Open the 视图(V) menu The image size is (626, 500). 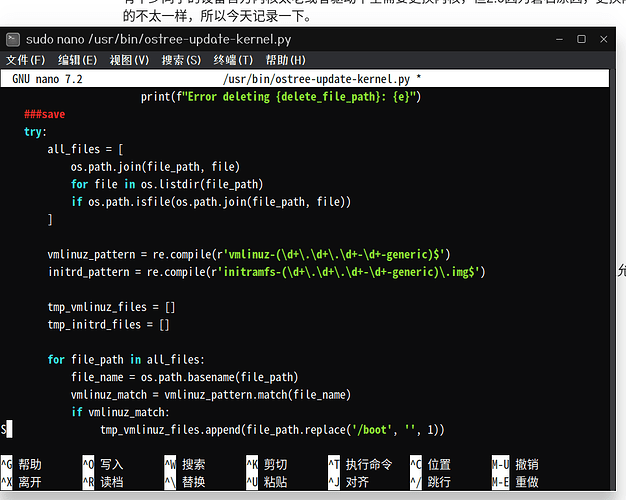(129, 60)
